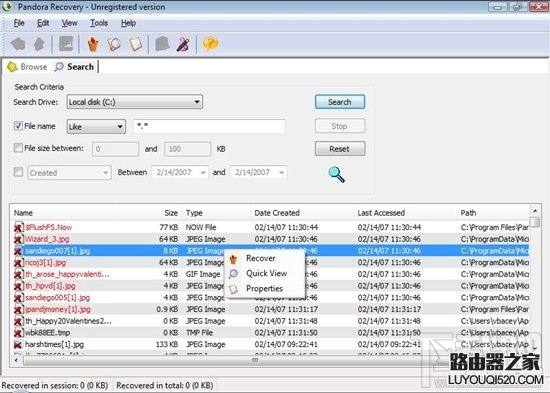Tick the checkbox next to Created
The image size is (550, 393).
(18, 172)
